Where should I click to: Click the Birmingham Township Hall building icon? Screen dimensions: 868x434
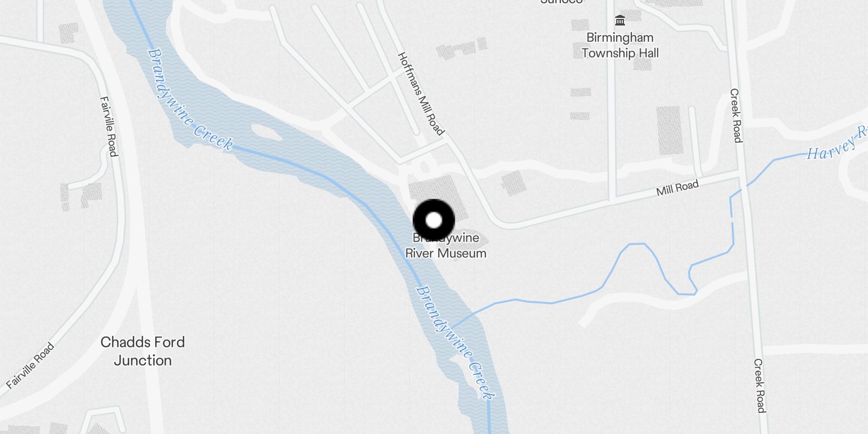click(620, 21)
